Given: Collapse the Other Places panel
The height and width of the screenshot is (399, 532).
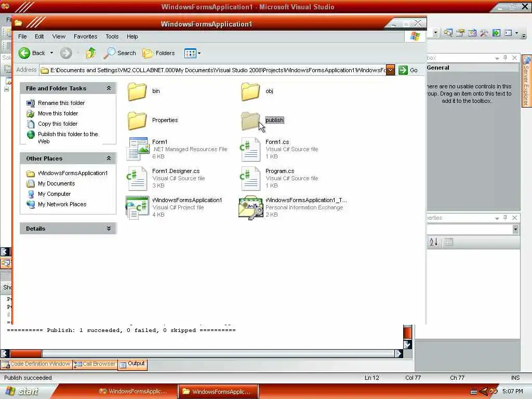Looking at the screenshot, I should click(x=109, y=158).
